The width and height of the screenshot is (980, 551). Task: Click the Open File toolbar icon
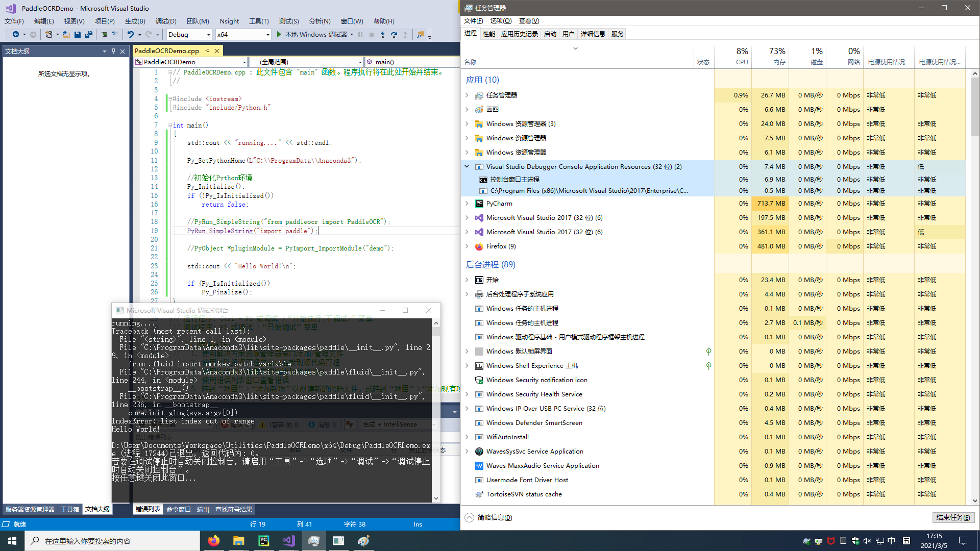66,35
